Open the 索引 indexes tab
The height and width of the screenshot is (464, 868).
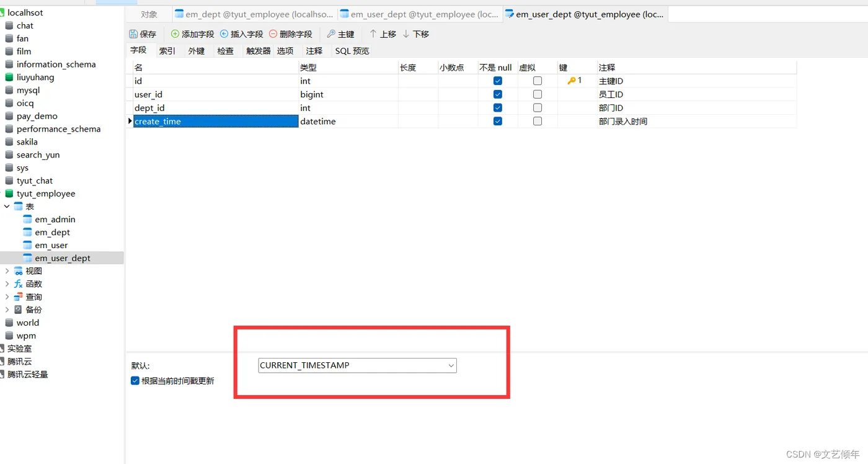tap(167, 51)
